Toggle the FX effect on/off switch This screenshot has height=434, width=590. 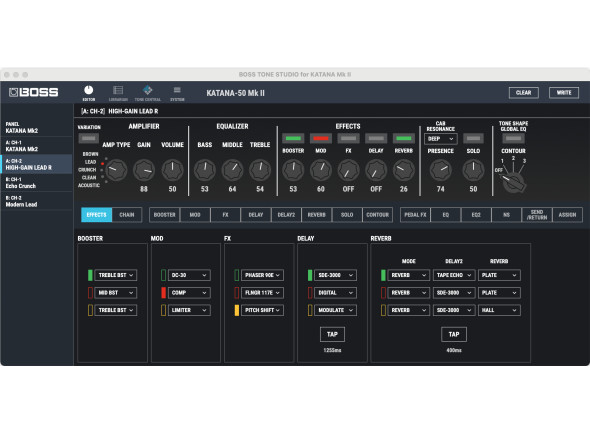click(348, 138)
